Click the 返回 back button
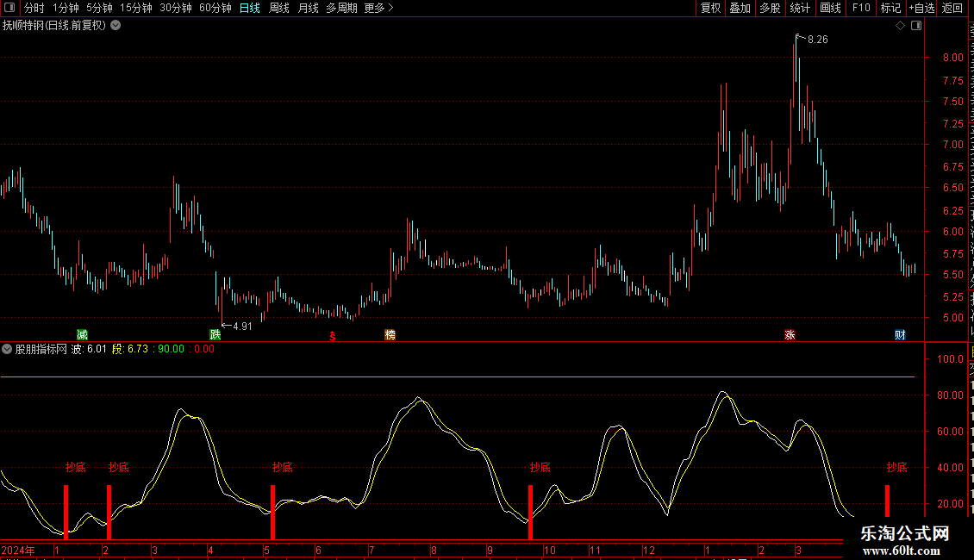 coord(952,8)
